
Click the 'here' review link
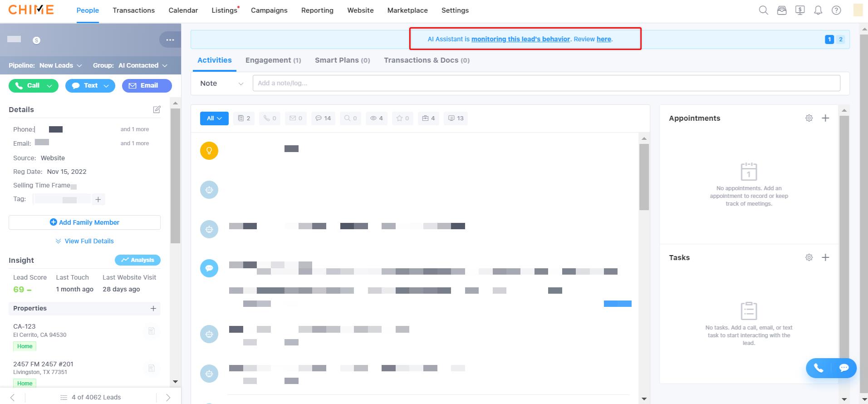[x=603, y=39]
